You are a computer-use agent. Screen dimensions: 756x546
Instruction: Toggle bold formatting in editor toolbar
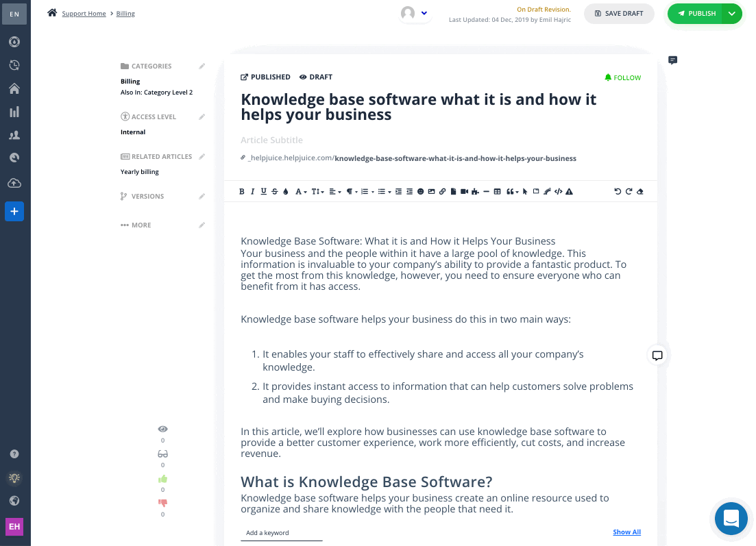pyautogui.click(x=241, y=192)
